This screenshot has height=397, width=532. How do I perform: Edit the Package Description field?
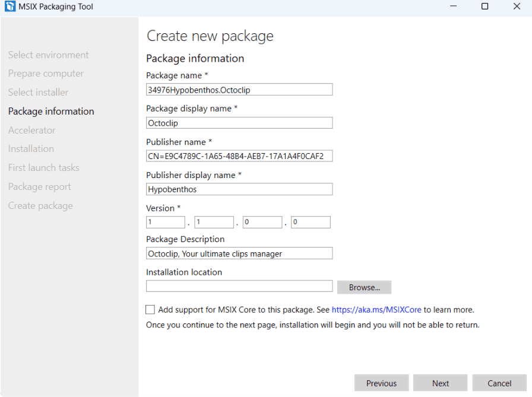point(239,253)
